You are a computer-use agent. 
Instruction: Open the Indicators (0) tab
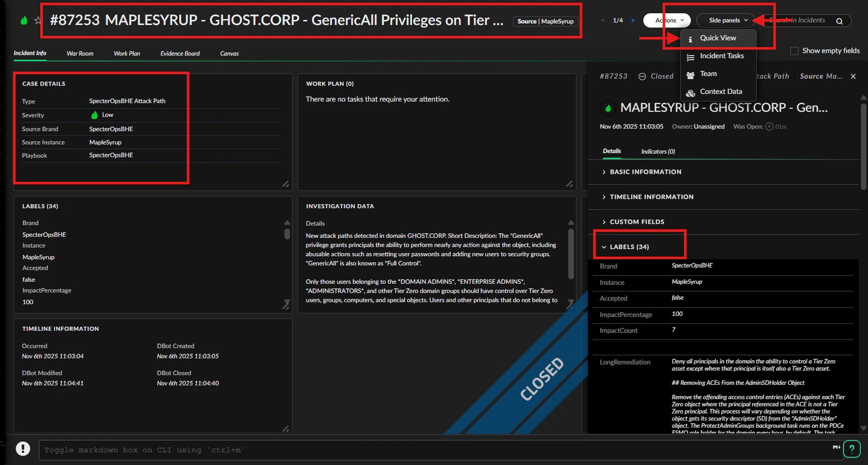pyautogui.click(x=658, y=152)
